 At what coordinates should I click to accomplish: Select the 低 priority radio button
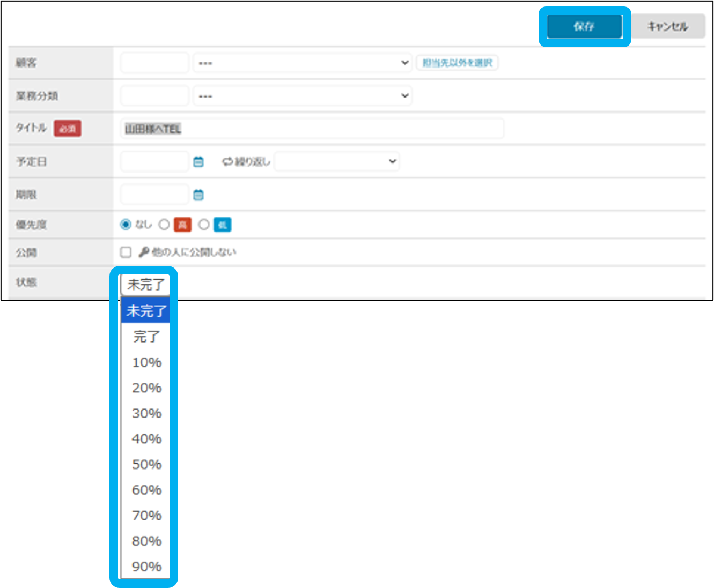[x=204, y=225]
